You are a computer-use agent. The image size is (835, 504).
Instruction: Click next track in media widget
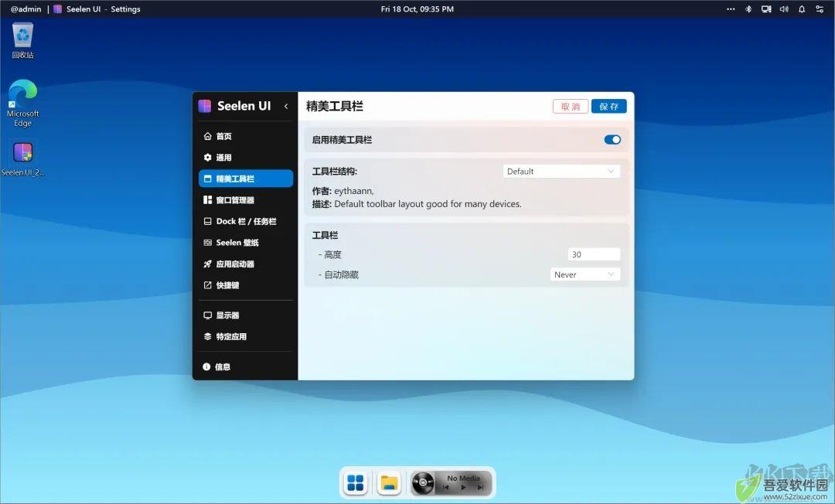480,488
